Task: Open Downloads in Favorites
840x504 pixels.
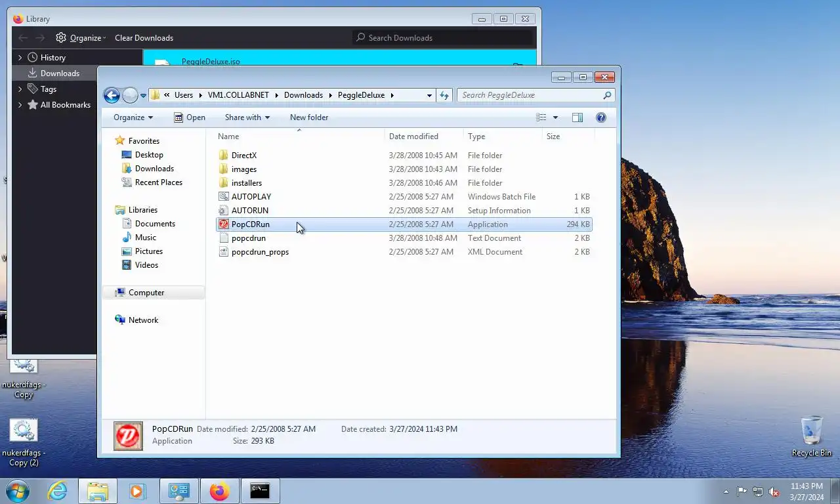Action: tap(154, 169)
